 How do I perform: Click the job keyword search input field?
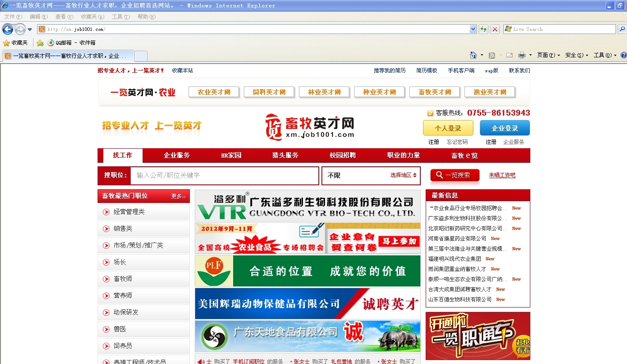224,176
